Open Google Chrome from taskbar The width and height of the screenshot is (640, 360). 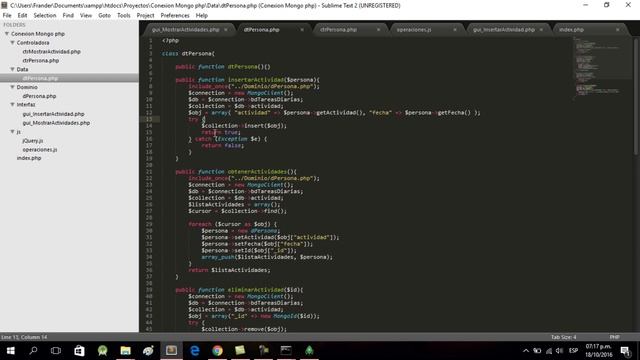click(x=218, y=351)
